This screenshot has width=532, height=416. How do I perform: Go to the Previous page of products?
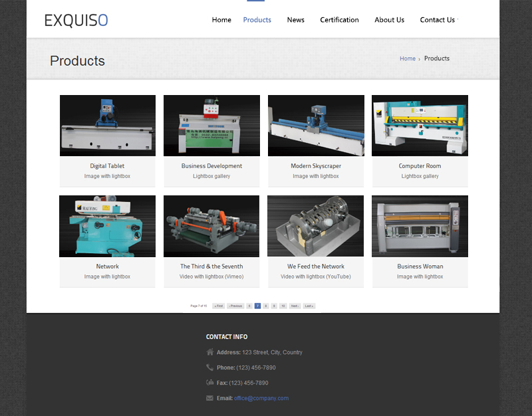click(235, 306)
